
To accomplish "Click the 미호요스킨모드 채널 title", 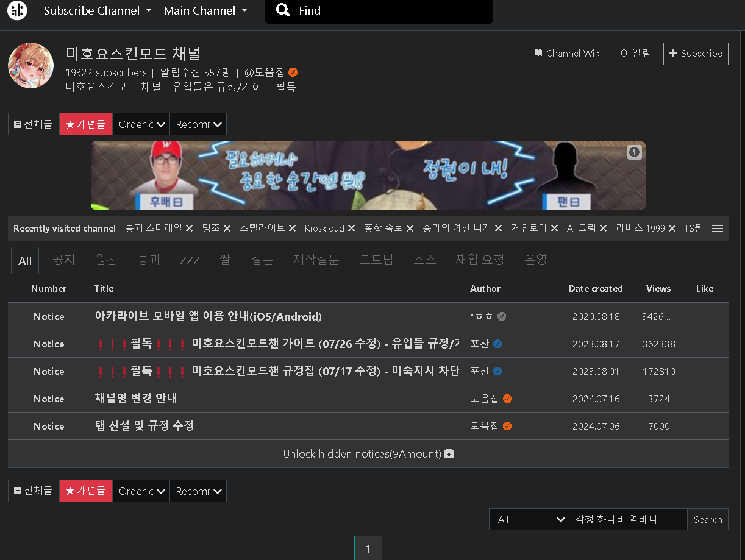I will [134, 54].
